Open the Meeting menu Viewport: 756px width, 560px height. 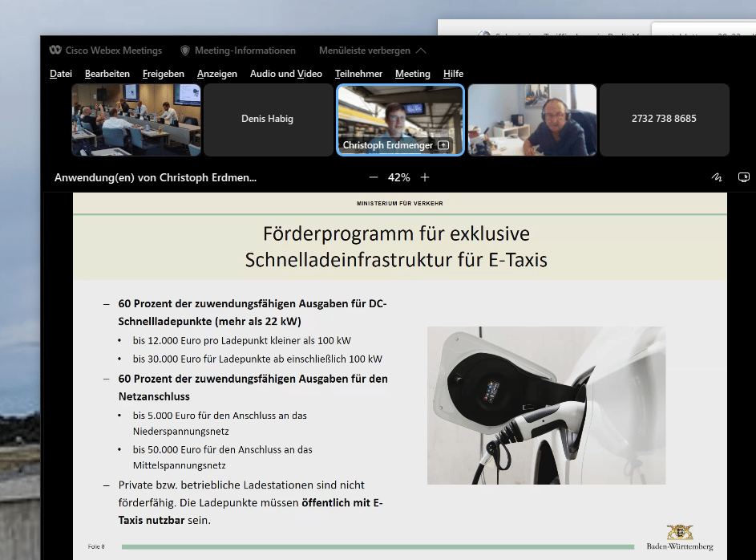coord(412,74)
